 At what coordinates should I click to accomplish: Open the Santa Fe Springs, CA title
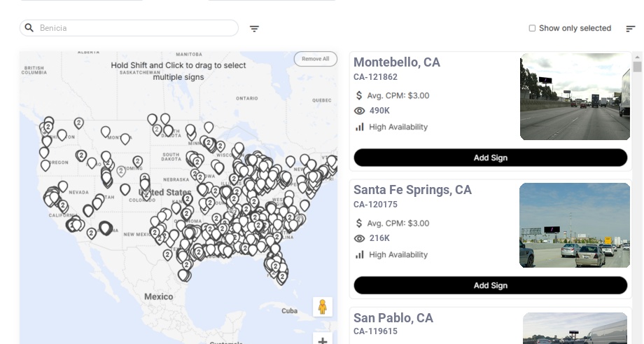(x=412, y=190)
